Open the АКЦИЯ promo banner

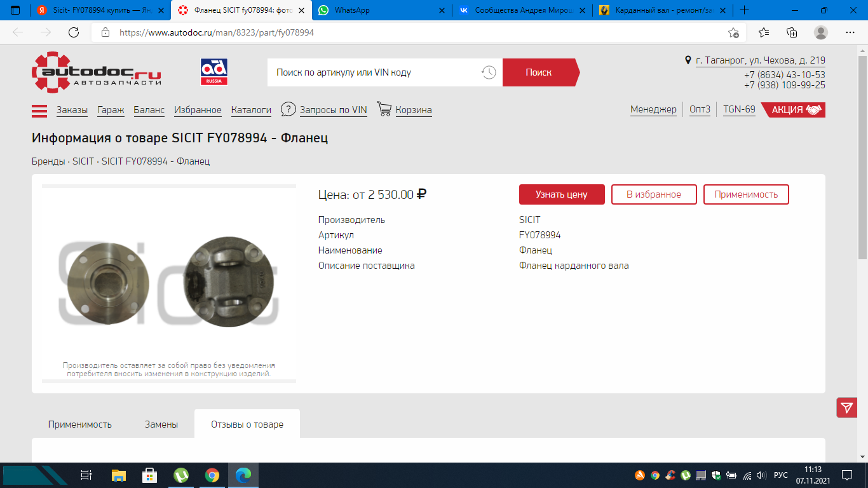793,110
